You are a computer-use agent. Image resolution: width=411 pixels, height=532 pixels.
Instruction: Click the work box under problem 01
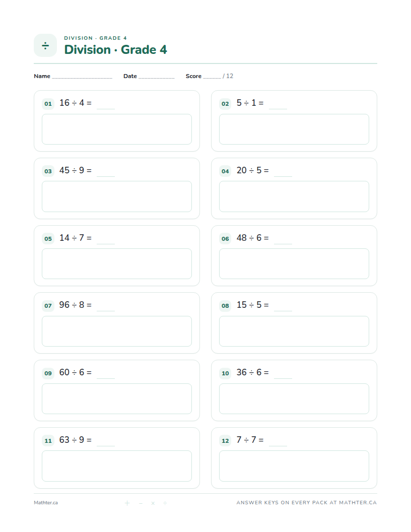[117, 129]
